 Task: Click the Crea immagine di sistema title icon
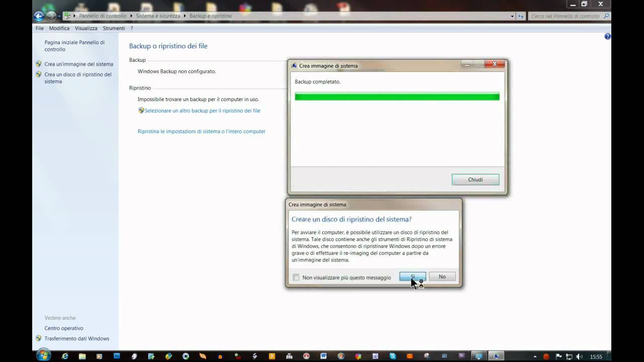(294, 65)
